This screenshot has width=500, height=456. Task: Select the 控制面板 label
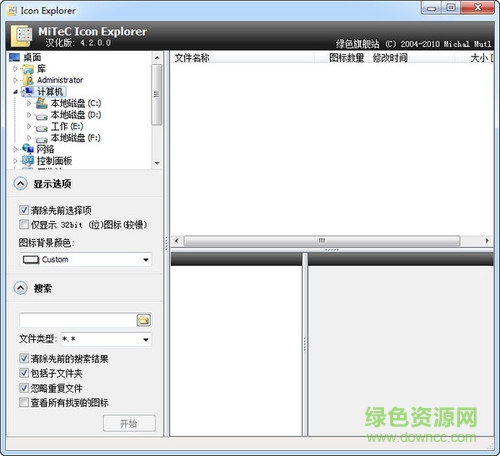coord(54,161)
